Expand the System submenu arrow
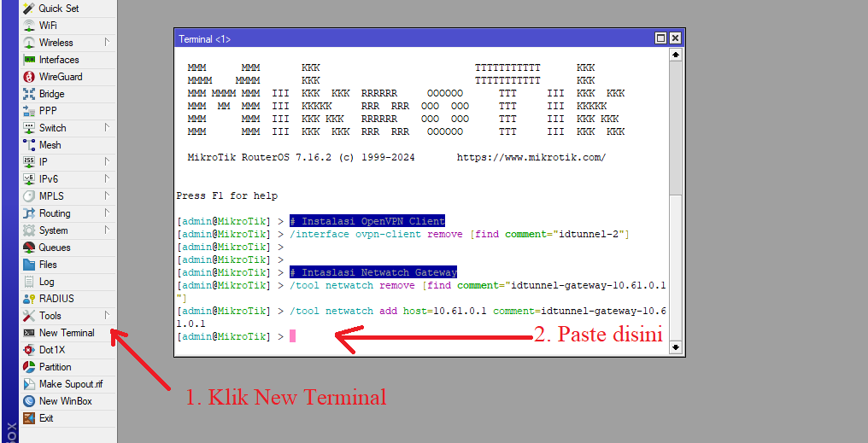 tap(107, 230)
